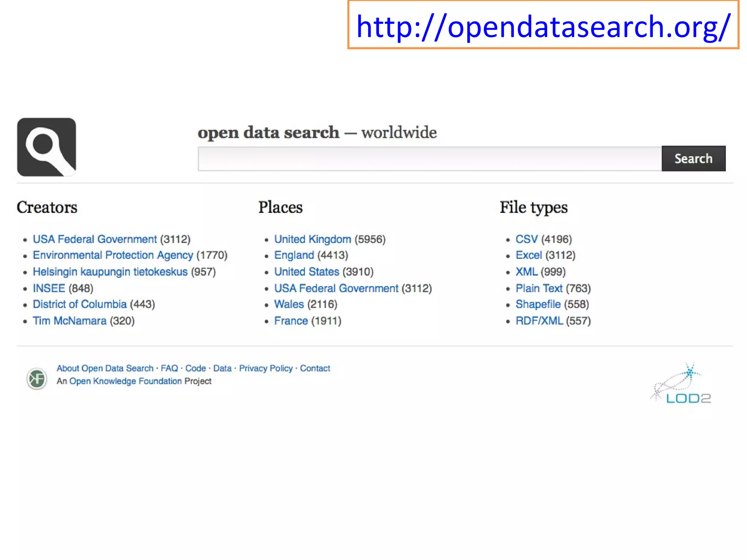Filter file types by CSV
This screenshot has width=747, height=560.
[x=527, y=239]
